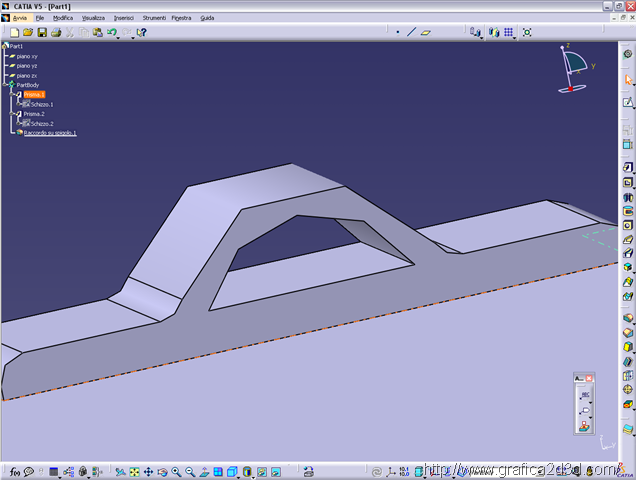Open the Avvia start menu
The height and width of the screenshot is (480, 636).
coord(20,18)
